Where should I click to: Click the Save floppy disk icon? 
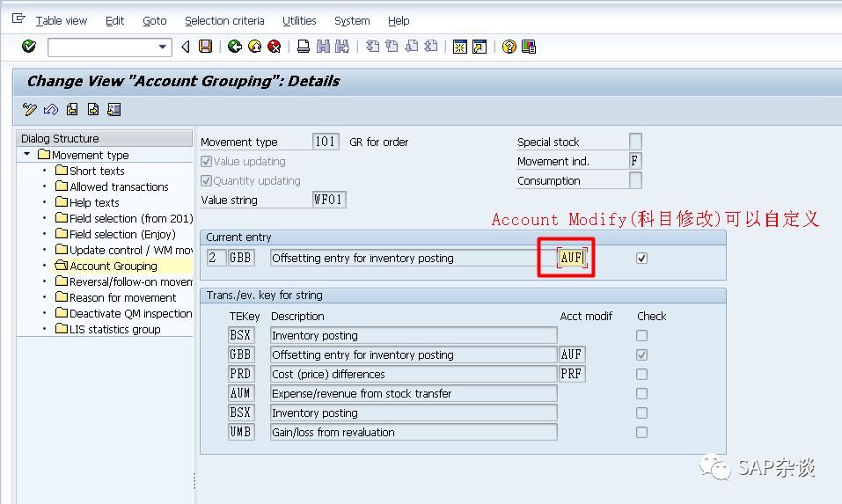pos(206,47)
